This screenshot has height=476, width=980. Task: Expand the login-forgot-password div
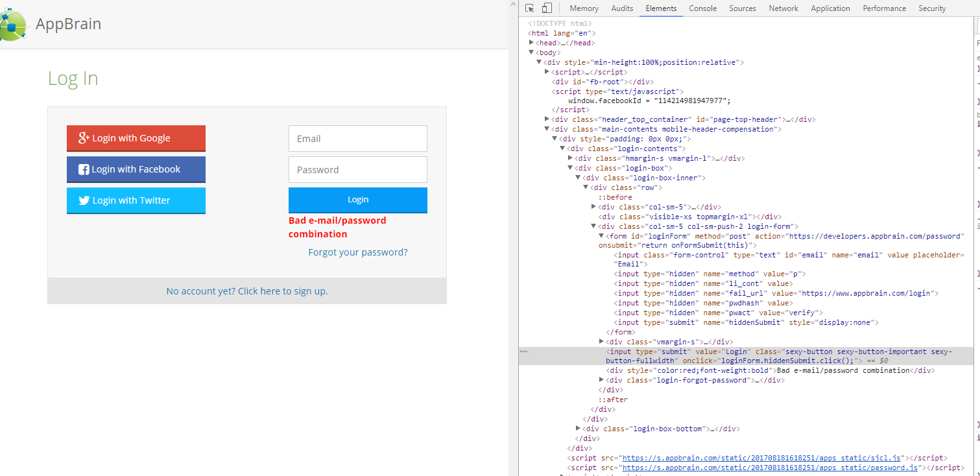(x=602, y=380)
